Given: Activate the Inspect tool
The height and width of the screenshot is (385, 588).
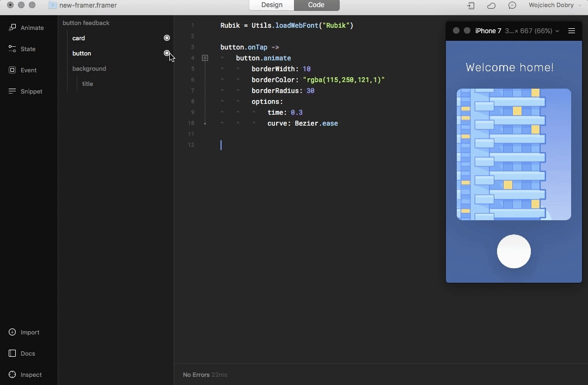Looking at the screenshot, I should [x=26, y=375].
